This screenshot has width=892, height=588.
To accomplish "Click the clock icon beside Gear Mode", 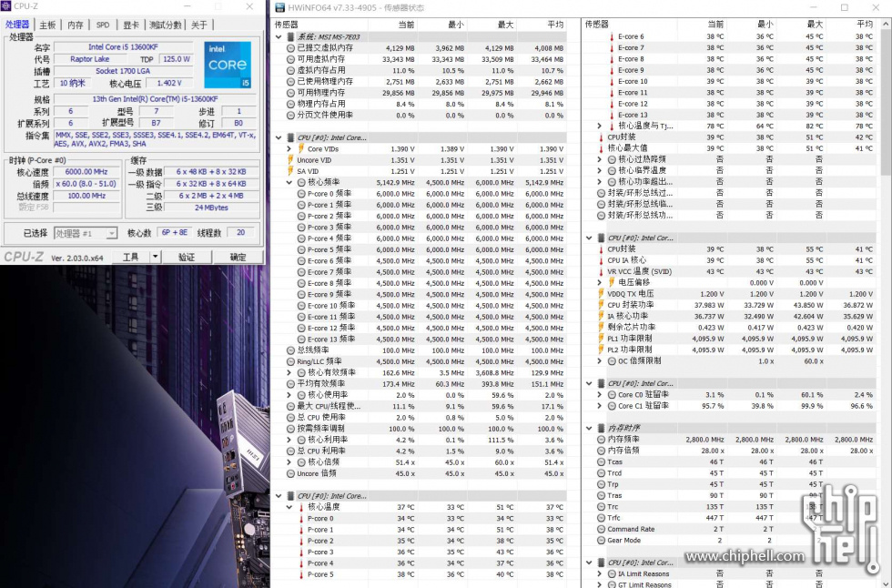I will pyautogui.click(x=602, y=541).
